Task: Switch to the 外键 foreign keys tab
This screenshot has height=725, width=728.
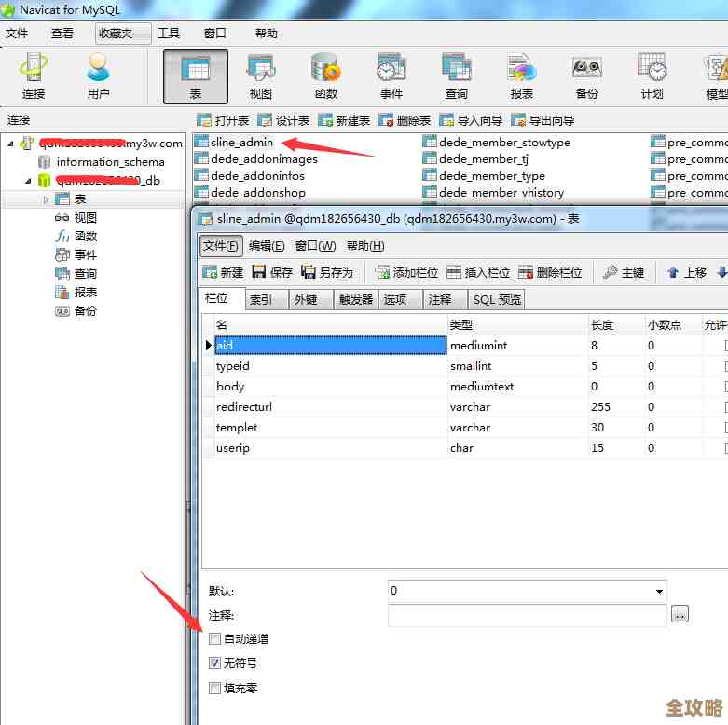Action: click(309, 300)
